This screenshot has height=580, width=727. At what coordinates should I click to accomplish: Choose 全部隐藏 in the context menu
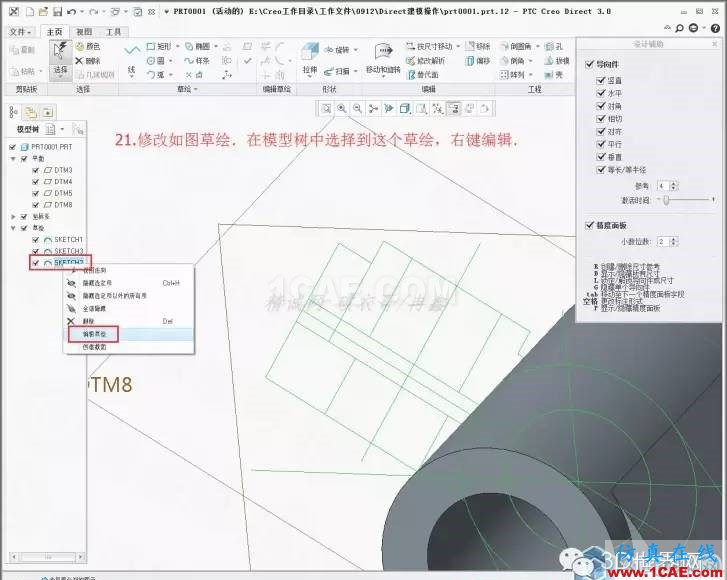(129, 308)
